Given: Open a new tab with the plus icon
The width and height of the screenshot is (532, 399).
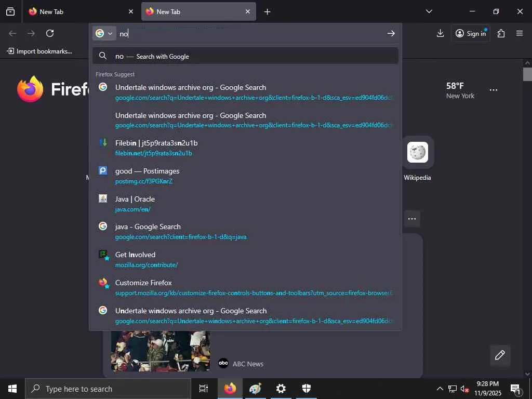Looking at the screenshot, I should click(268, 12).
